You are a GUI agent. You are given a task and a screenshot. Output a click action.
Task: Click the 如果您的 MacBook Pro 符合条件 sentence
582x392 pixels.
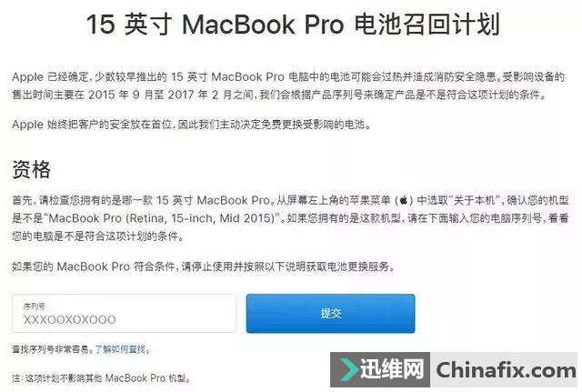point(202,266)
